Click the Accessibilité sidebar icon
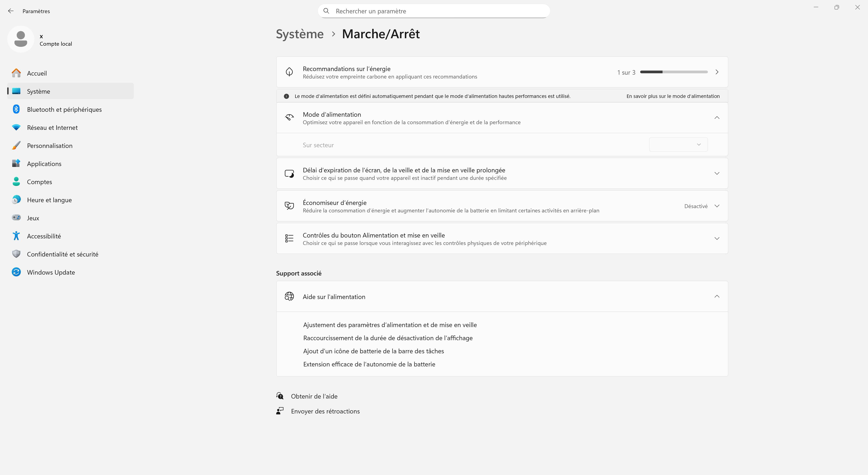 click(16, 236)
